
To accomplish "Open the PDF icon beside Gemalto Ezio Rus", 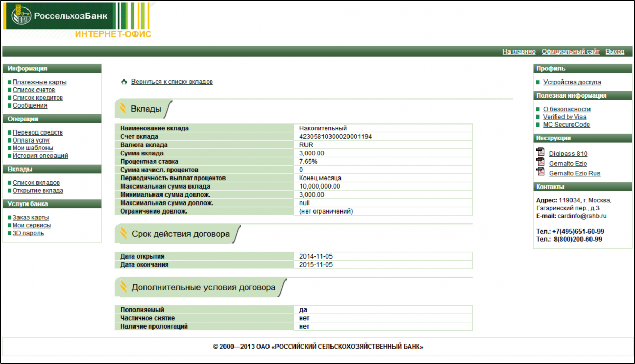I will coord(540,172).
